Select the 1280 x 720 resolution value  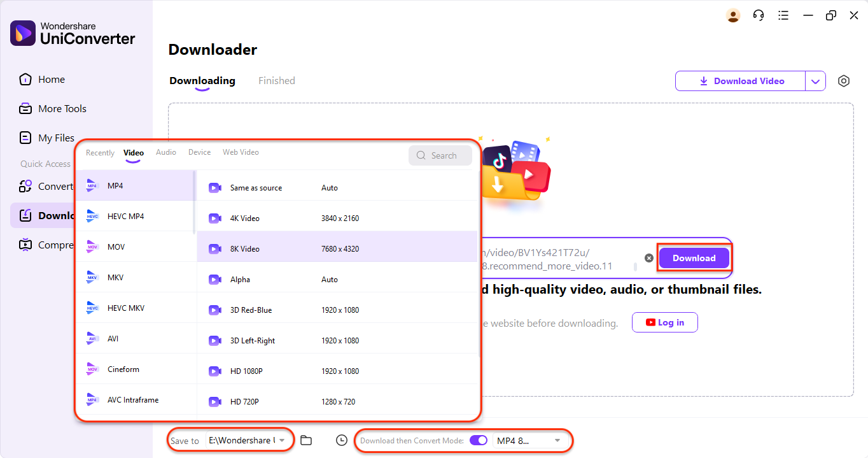[338, 402]
